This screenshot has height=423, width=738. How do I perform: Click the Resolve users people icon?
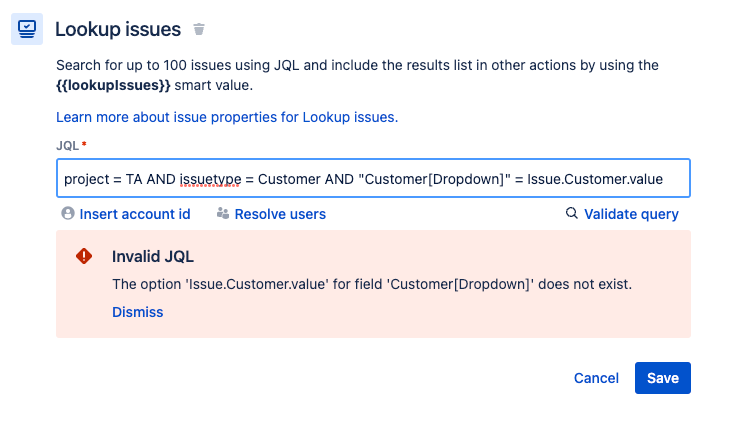click(x=223, y=214)
